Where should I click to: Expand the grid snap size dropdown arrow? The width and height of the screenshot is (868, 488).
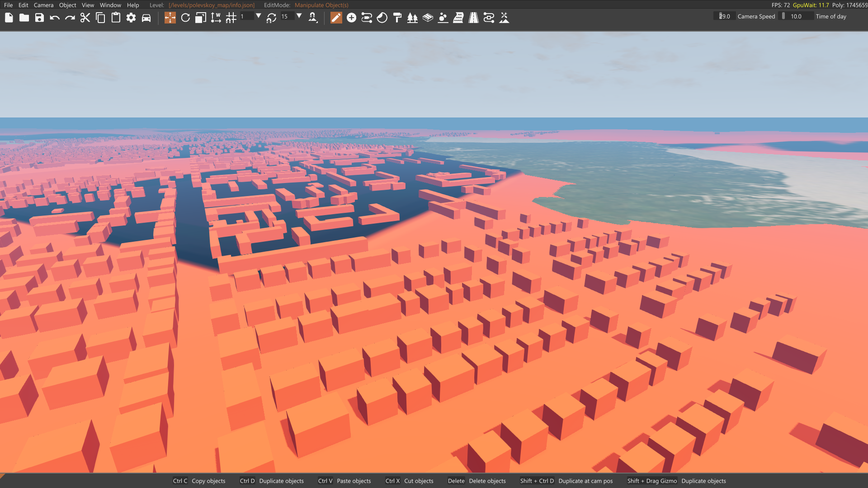(x=259, y=16)
